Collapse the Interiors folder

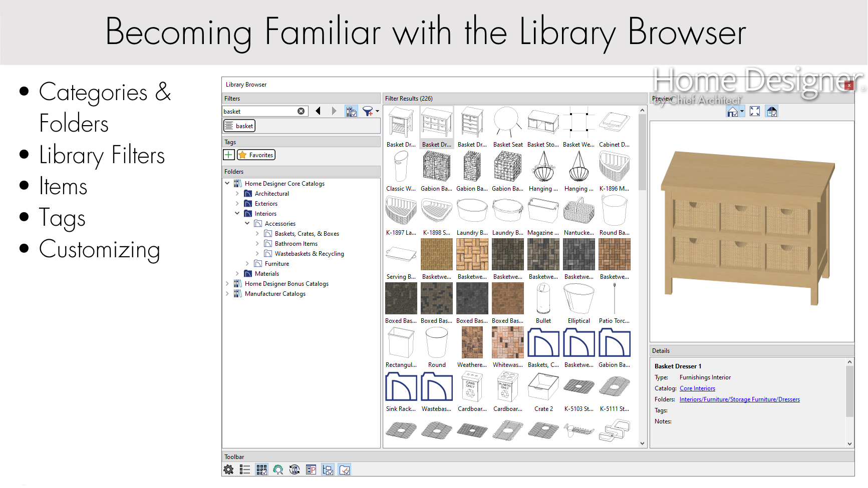point(237,214)
